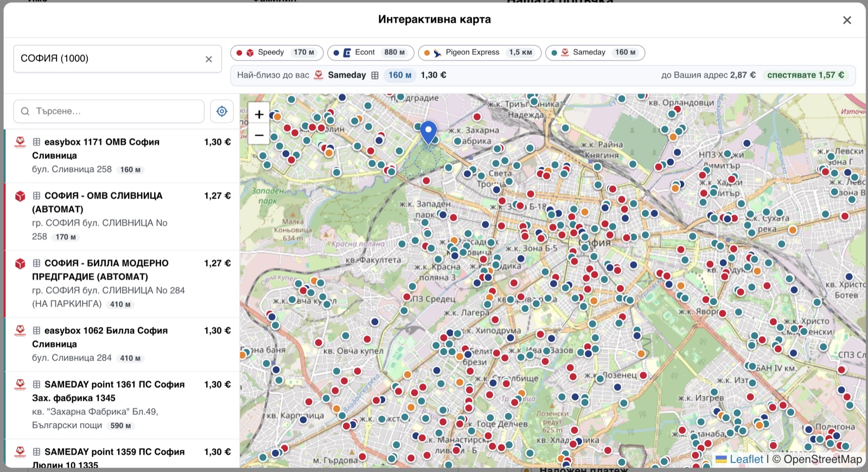Click locker grid icon of БИЛЛА МОДЕРНО
The width and height of the screenshot is (868, 472).
click(x=37, y=263)
